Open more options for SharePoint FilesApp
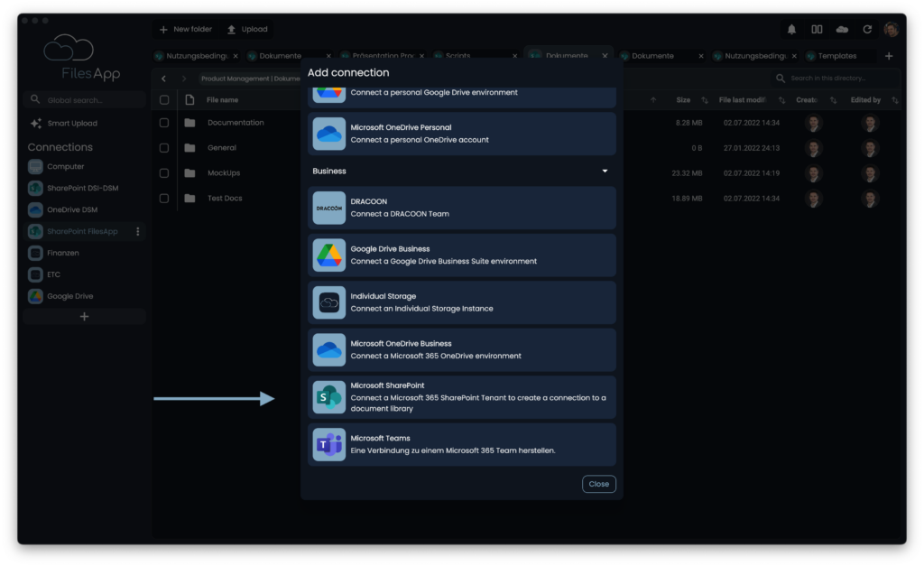The image size is (924, 566). [138, 232]
